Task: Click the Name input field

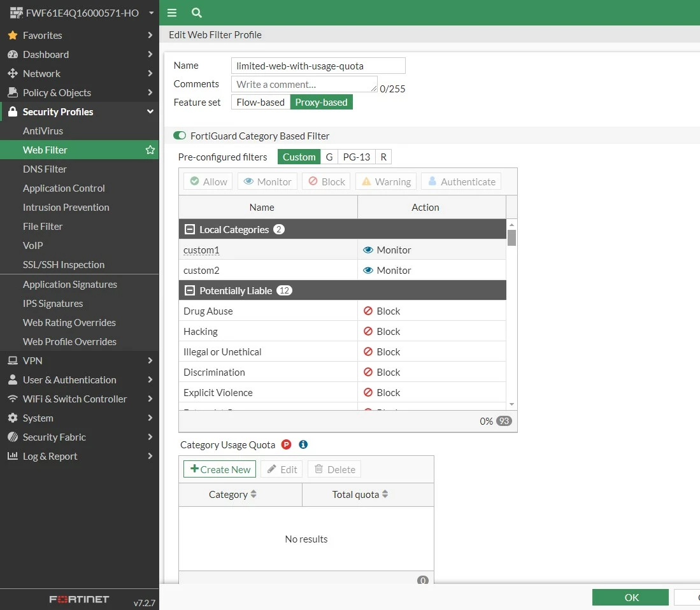Action: 318,66
